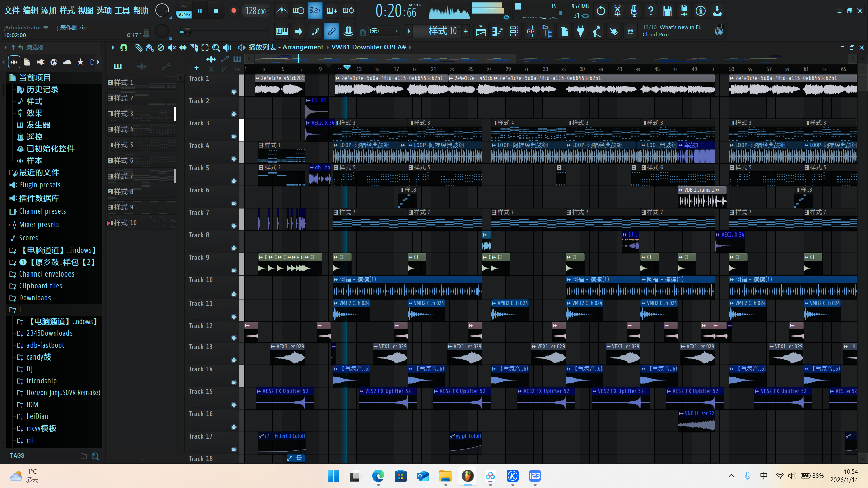Open the plugin picker plug icon
868x488 pixels.
coord(580,32)
